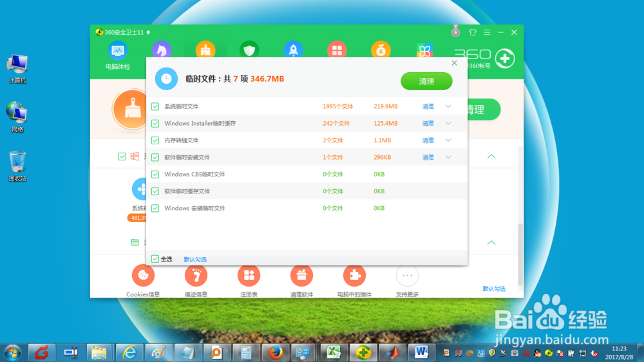Click 默认勾选 link in main window
This screenshot has width=644, height=362.
(494, 289)
